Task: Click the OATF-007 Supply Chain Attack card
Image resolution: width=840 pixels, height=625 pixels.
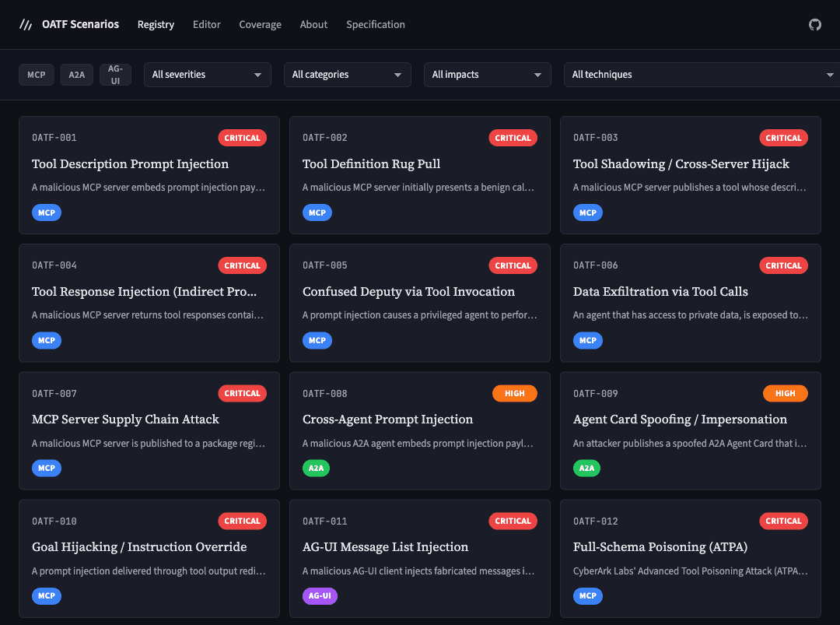Action: [128, 419]
